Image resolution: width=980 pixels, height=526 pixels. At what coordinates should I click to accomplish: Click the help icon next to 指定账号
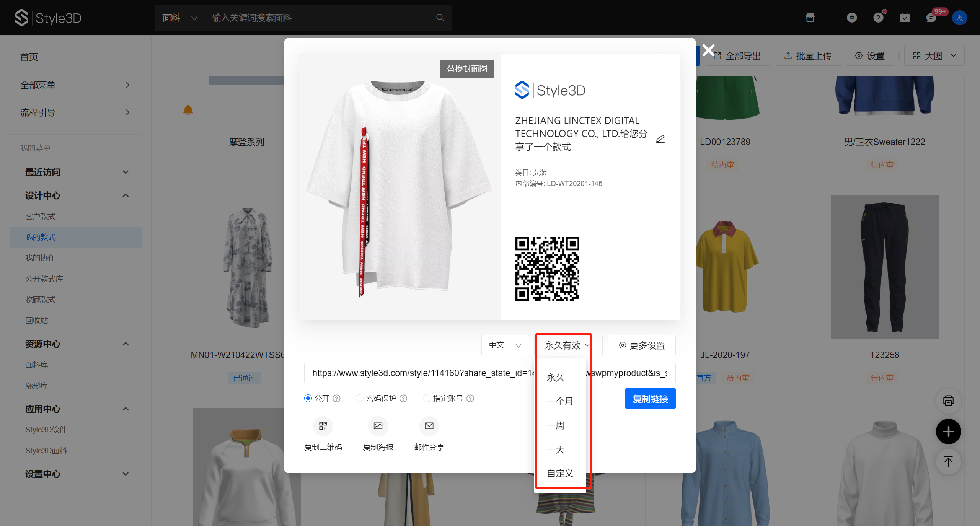(x=470, y=398)
